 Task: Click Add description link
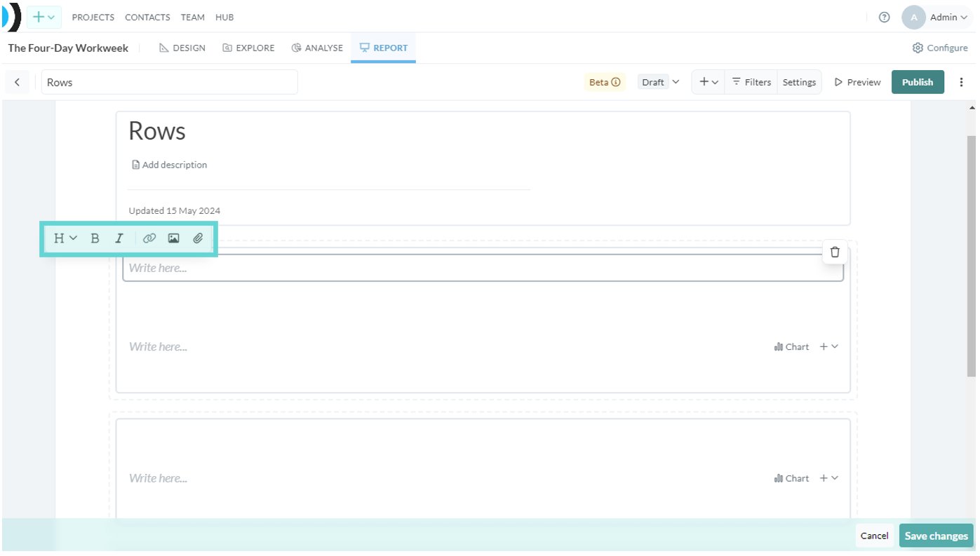170,165
